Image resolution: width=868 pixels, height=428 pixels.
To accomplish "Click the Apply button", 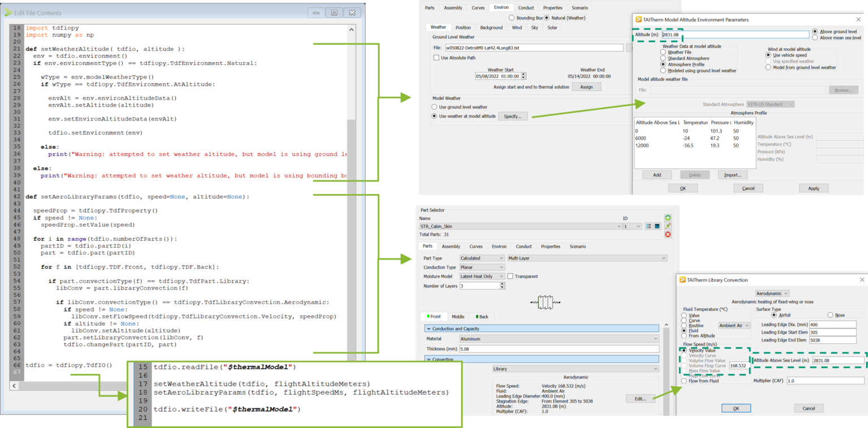I will 814,188.
